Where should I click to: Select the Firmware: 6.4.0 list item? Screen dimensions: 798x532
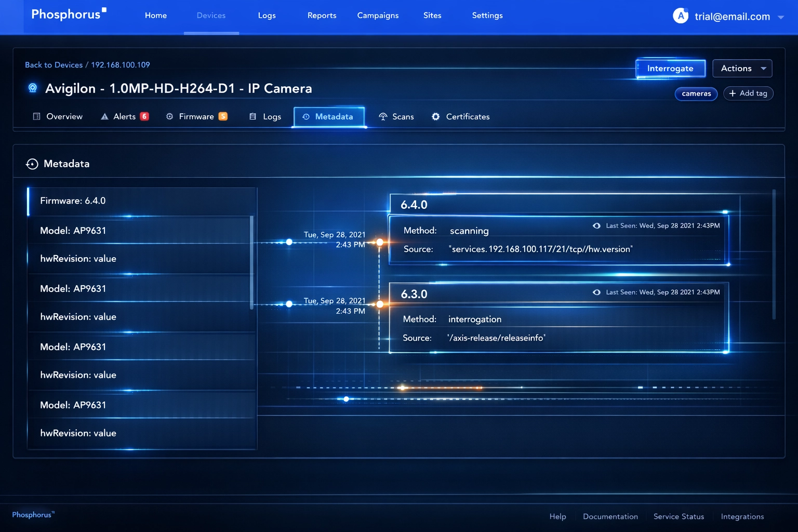click(x=142, y=201)
